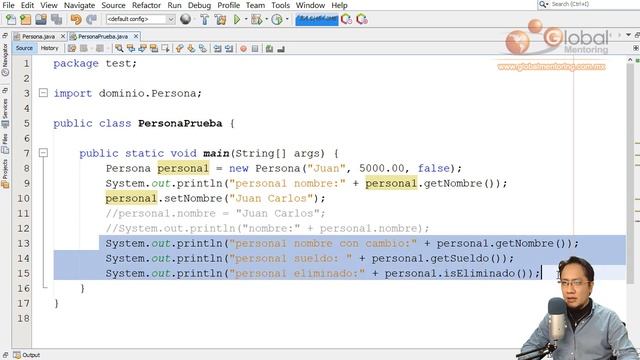Click the Find Previous Occurrence icon

pos(131,49)
